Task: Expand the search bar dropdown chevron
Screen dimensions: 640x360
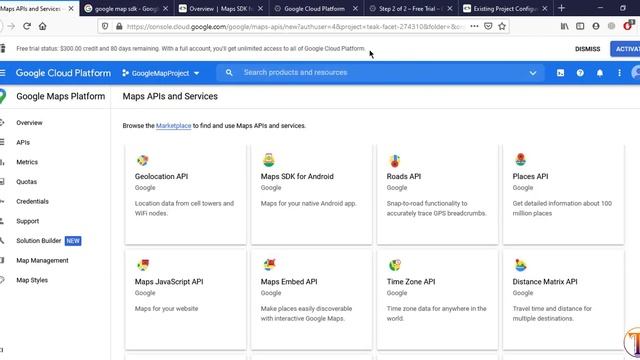Action: 533,73
